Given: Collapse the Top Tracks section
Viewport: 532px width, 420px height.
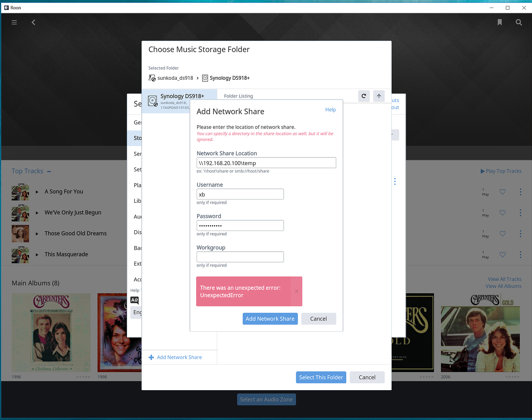Looking at the screenshot, I should pos(49,171).
